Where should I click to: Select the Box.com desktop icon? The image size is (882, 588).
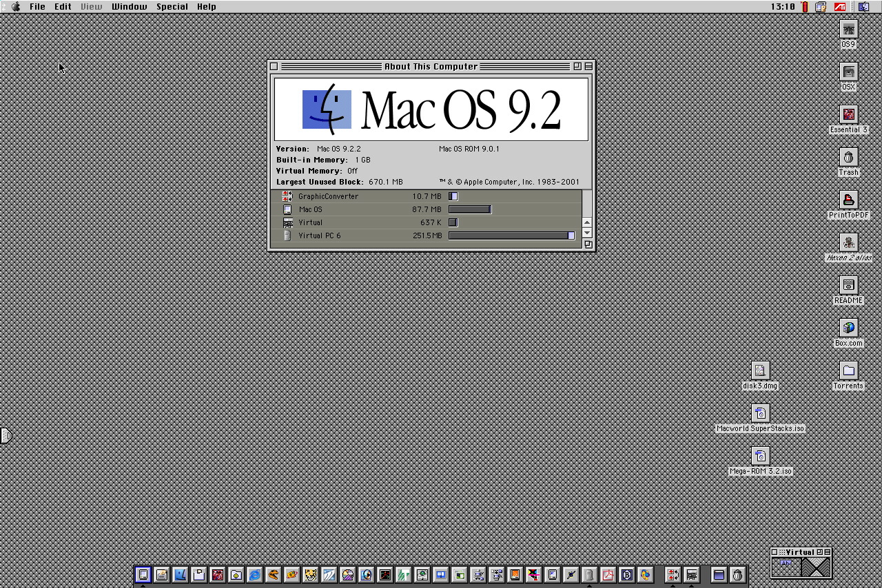coord(848,328)
